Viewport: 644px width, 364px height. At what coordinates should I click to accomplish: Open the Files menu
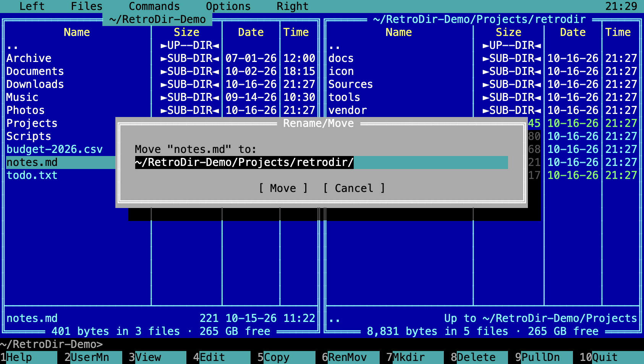point(87,6)
